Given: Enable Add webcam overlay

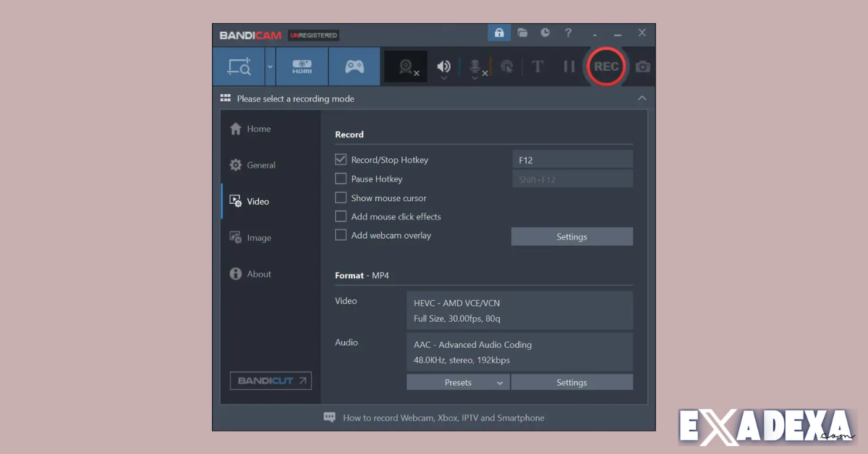Looking at the screenshot, I should (341, 235).
